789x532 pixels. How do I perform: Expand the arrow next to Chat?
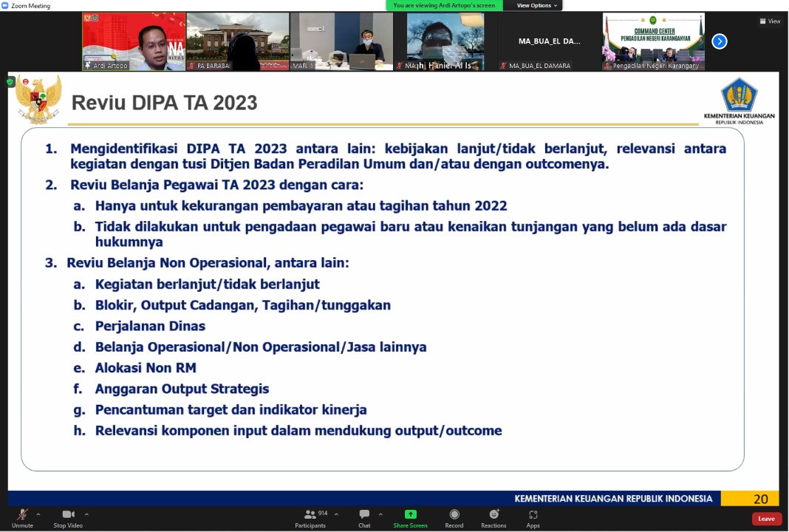[x=380, y=514]
